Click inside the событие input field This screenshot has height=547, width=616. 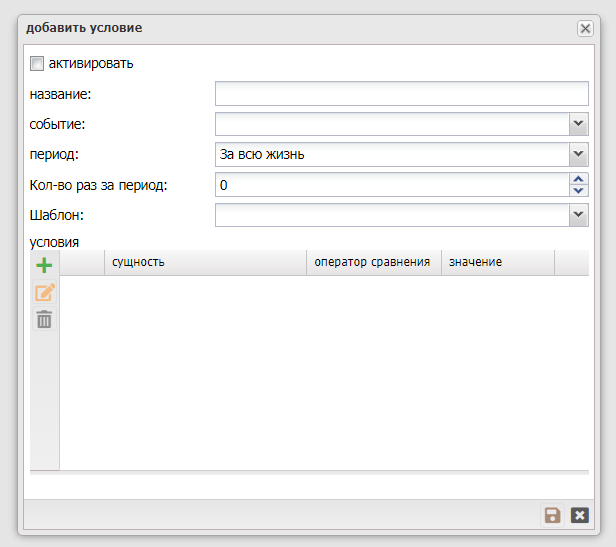point(391,124)
